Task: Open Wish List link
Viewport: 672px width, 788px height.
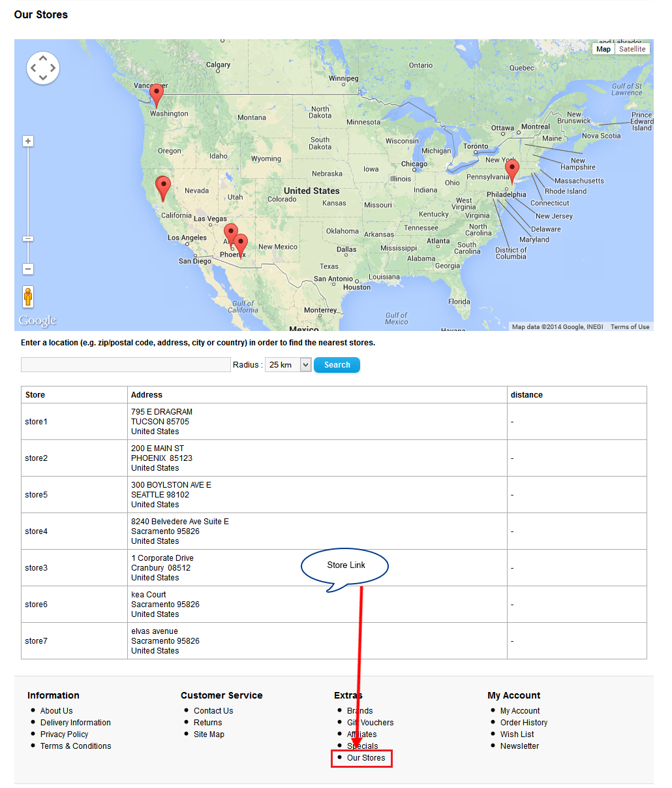Action: point(517,734)
